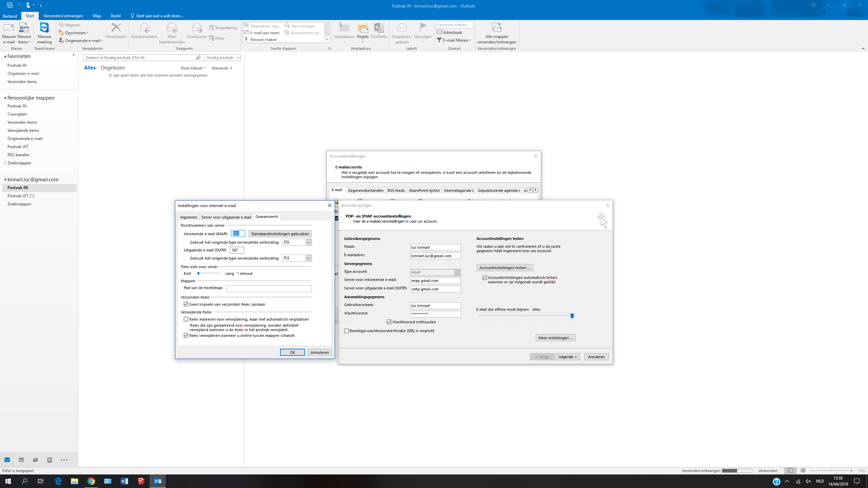Click Meer instellingen button
This screenshot has height=488, width=868.
click(555, 338)
